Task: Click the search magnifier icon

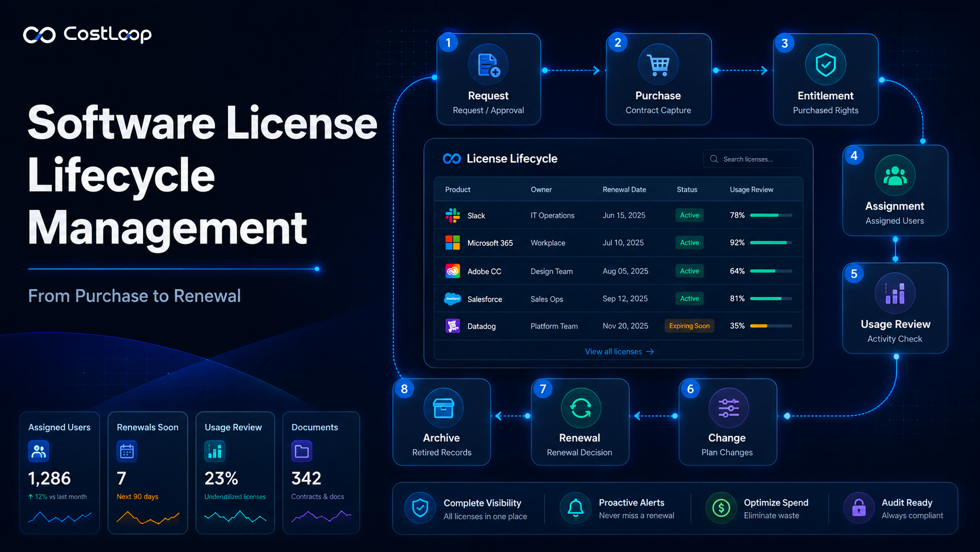Action: 714,159
